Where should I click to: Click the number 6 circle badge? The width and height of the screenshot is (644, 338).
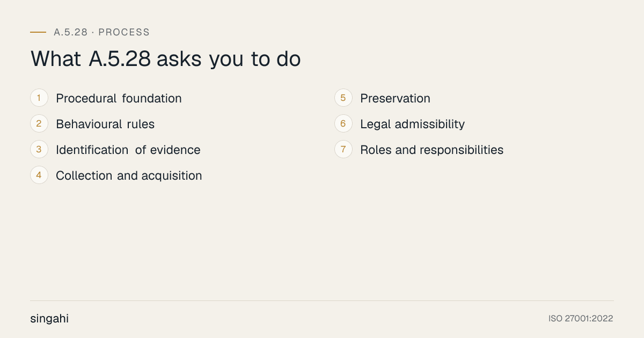tap(343, 124)
